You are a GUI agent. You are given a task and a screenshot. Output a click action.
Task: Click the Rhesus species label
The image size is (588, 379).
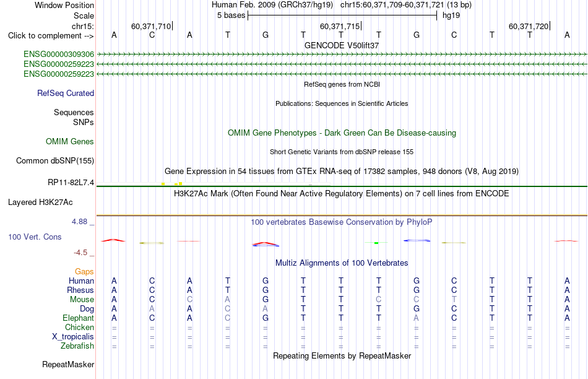pyautogui.click(x=80, y=290)
